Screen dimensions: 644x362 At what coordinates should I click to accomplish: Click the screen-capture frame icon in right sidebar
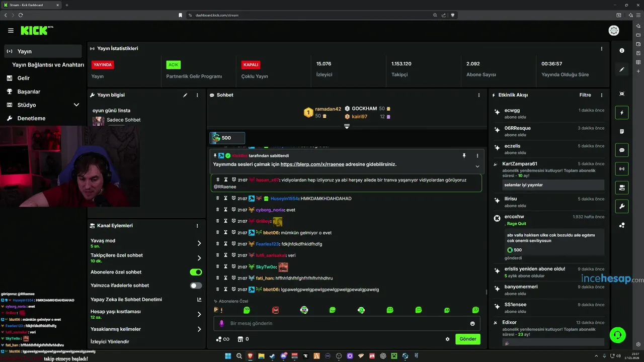click(x=622, y=94)
